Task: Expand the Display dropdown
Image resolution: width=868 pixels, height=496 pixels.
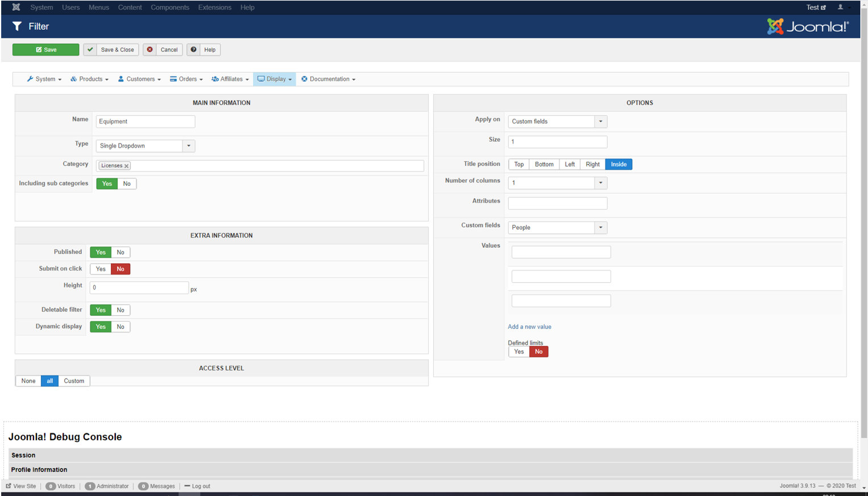Action: click(275, 79)
